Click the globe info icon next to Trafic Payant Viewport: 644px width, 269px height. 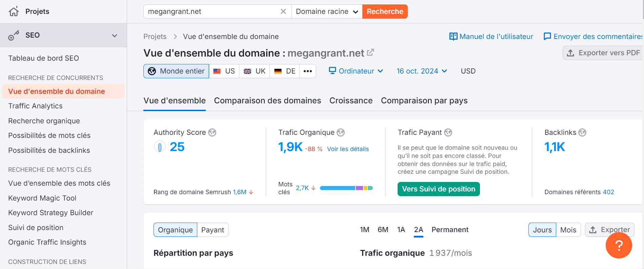(448, 132)
